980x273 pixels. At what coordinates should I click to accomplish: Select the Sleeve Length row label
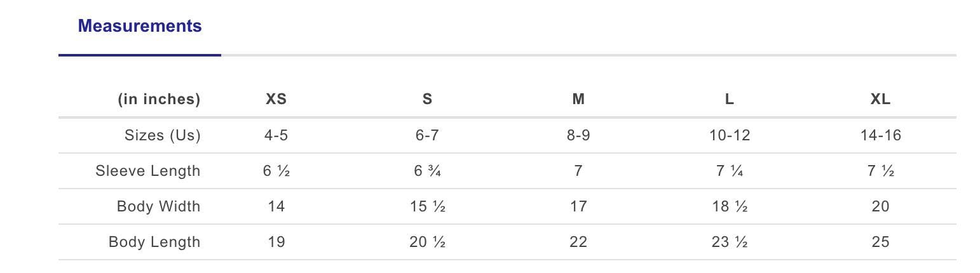pos(147,171)
